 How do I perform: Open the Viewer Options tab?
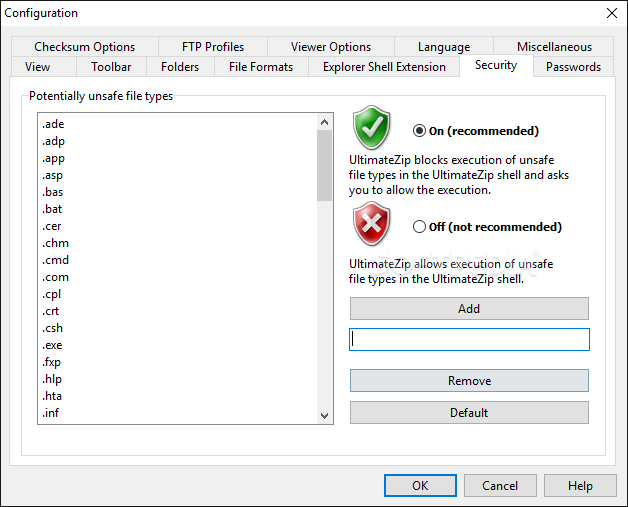pos(331,47)
